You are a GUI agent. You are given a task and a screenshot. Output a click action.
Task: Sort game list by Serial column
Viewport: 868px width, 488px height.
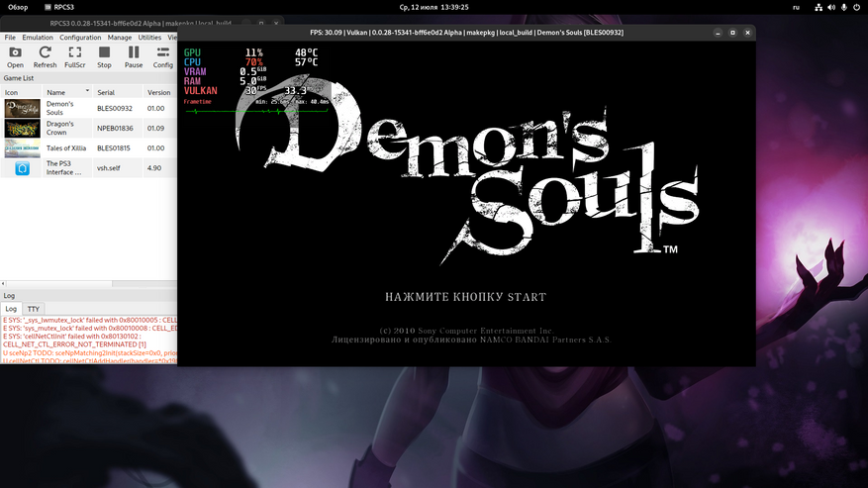(118, 92)
